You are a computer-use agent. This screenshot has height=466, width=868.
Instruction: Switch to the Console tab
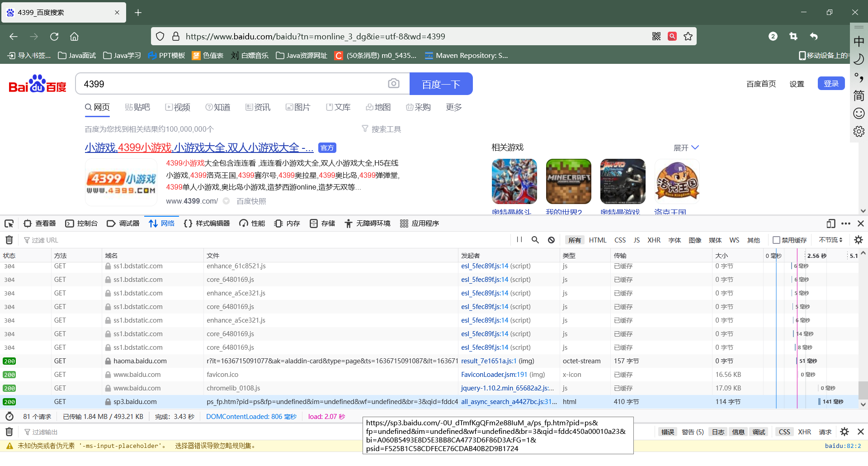click(81, 223)
